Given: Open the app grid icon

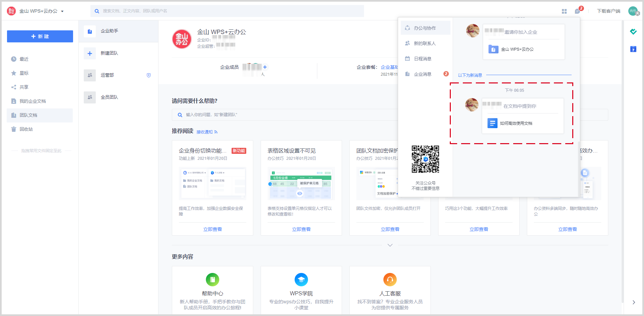Looking at the screenshot, I should tap(564, 11).
